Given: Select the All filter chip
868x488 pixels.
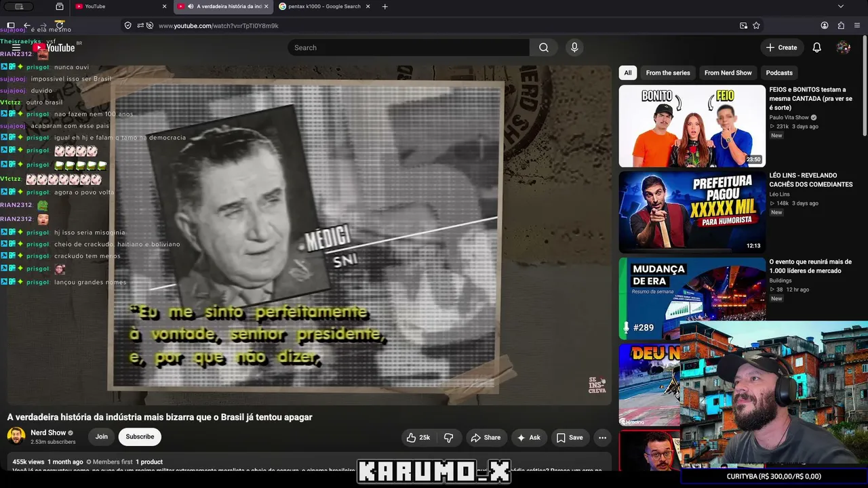Looking at the screenshot, I should 628,73.
